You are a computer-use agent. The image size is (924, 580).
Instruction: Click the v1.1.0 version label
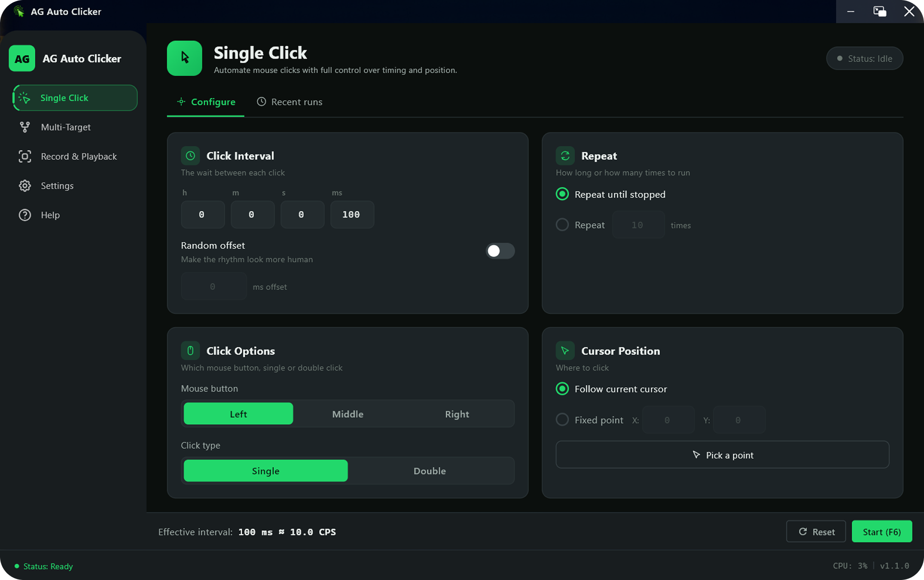click(895, 566)
